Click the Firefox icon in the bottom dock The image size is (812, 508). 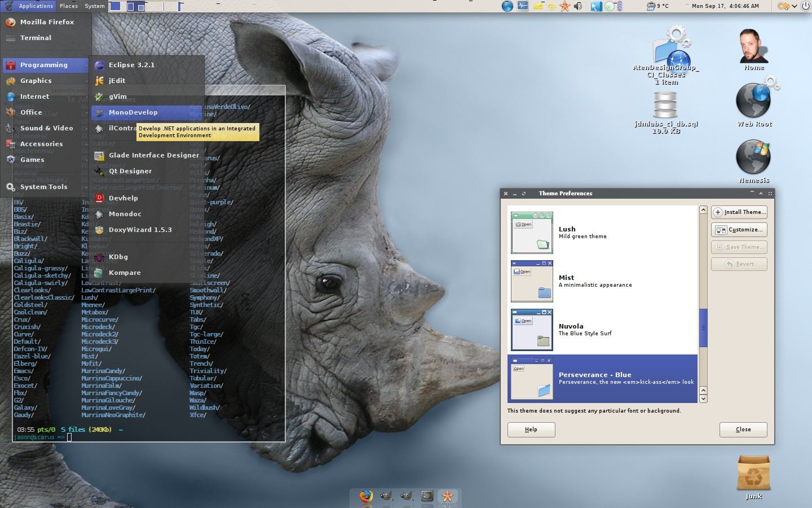point(366,496)
